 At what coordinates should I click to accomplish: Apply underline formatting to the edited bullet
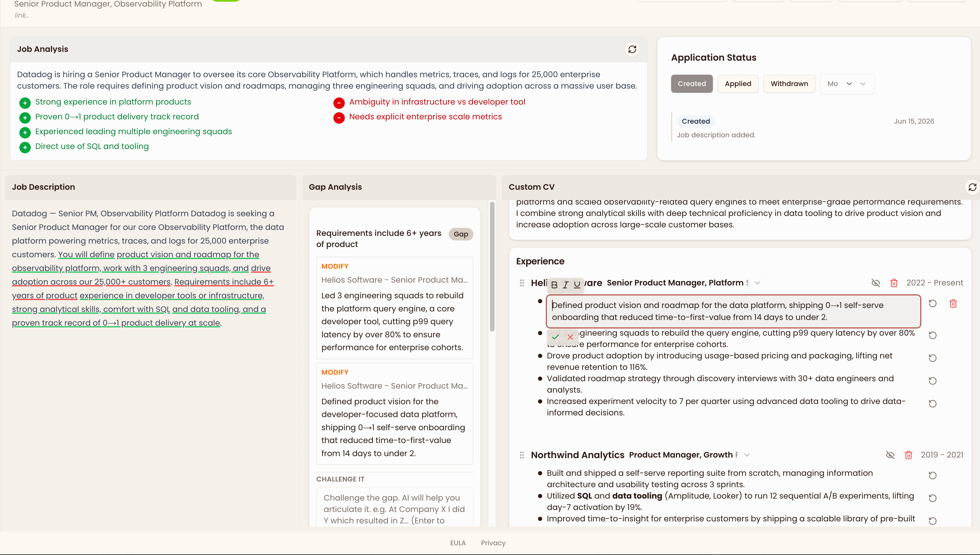pos(577,285)
